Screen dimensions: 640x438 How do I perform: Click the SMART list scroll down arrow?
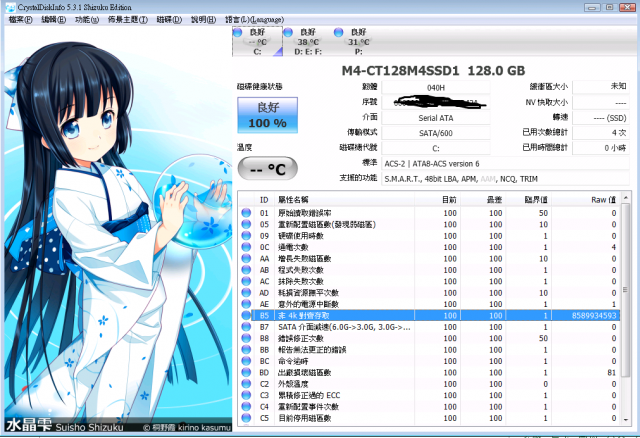(625, 420)
